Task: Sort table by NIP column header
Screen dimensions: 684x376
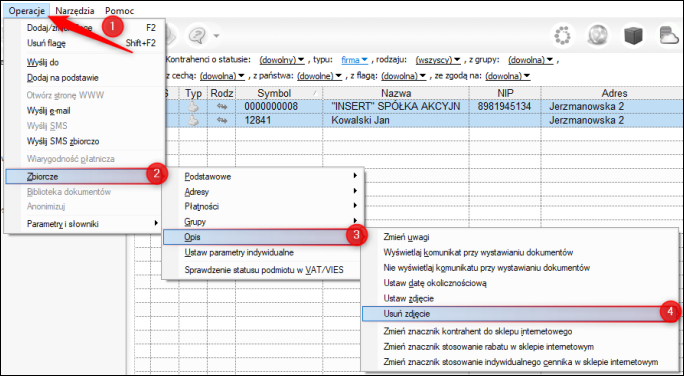Action: pyautogui.click(x=505, y=93)
